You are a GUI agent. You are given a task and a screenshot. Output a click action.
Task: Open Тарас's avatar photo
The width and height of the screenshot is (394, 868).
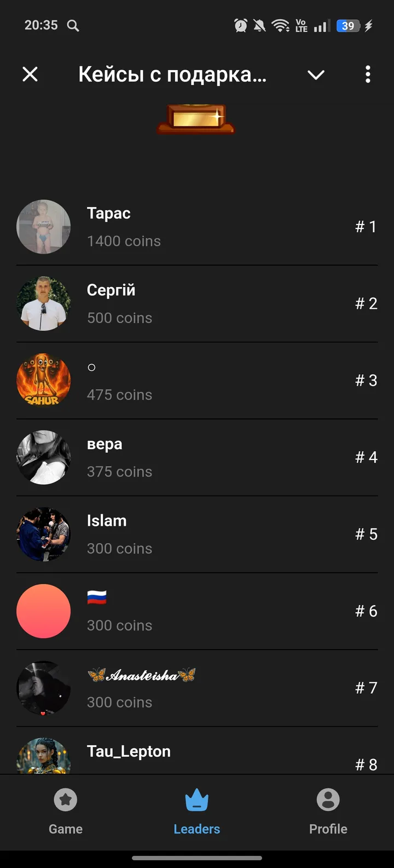44,227
